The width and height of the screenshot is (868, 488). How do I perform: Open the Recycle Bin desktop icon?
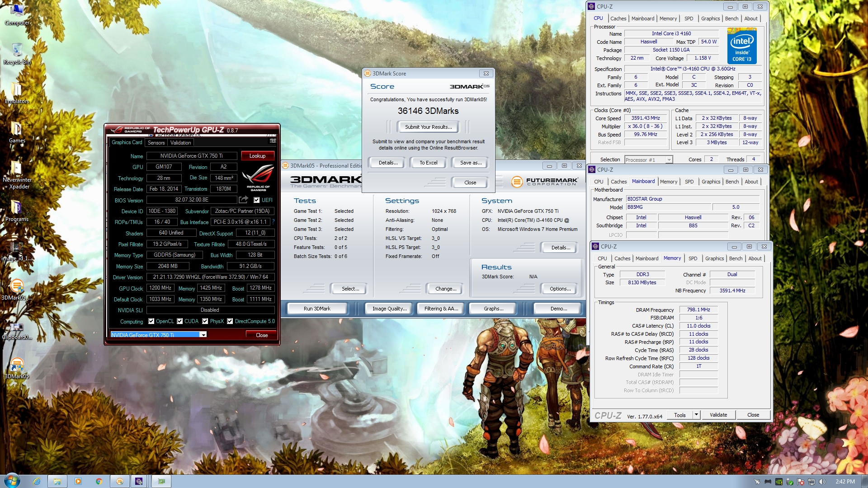(x=17, y=53)
